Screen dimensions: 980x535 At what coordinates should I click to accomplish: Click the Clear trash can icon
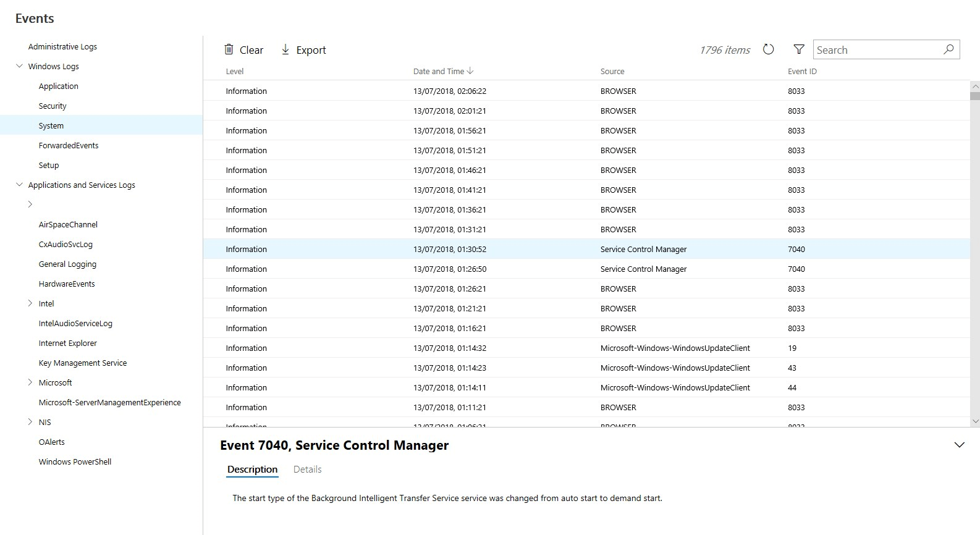[x=229, y=49]
